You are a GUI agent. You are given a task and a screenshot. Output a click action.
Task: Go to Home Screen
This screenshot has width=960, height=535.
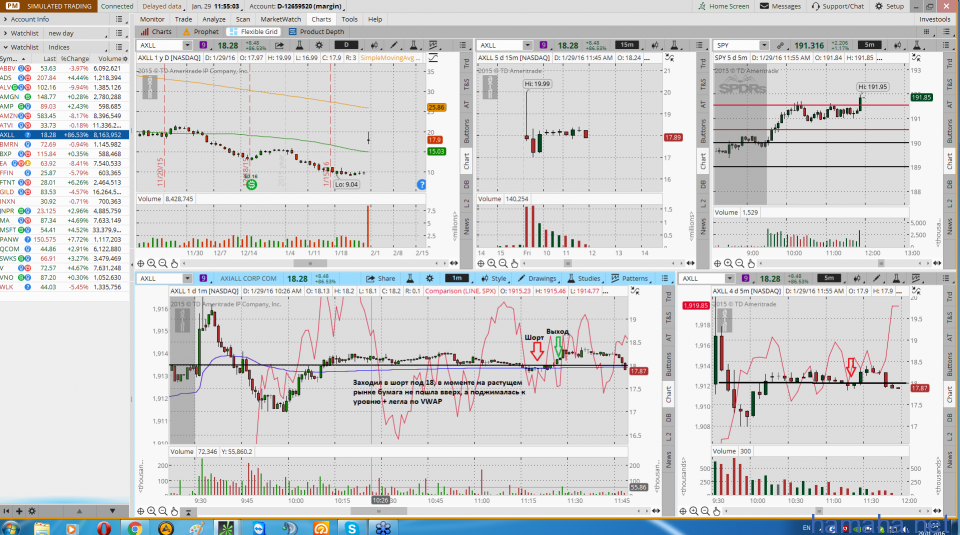[723, 6]
